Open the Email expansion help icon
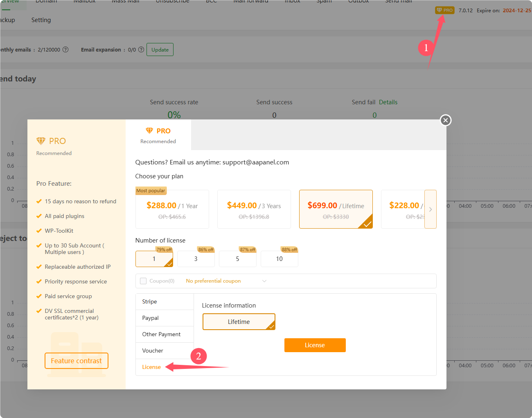This screenshot has height=418, width=532. 141,49
